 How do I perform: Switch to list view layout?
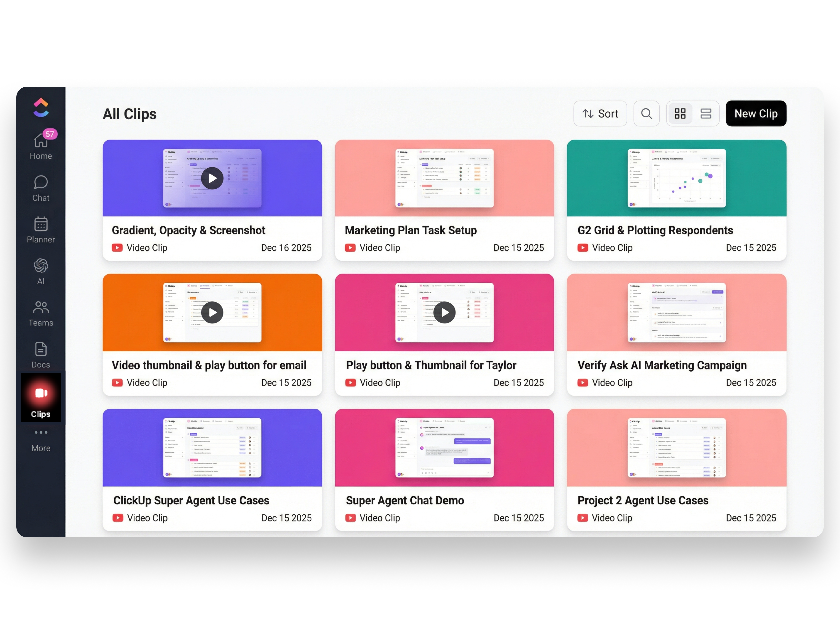coord(706,114)
